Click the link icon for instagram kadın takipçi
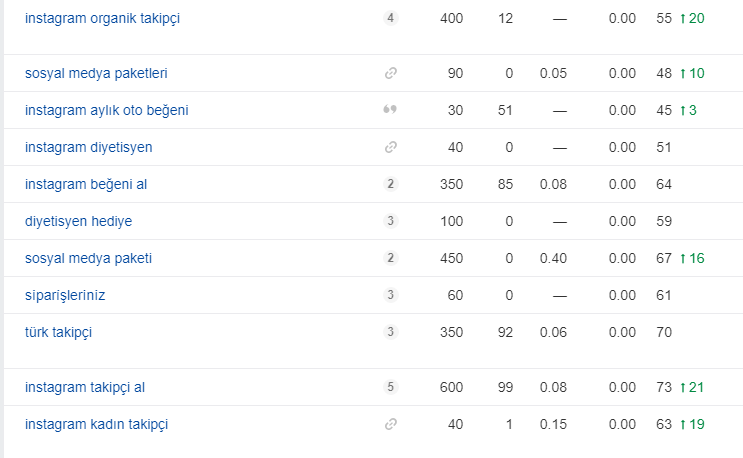Screen dimensions: 743x458 [390, 424]
